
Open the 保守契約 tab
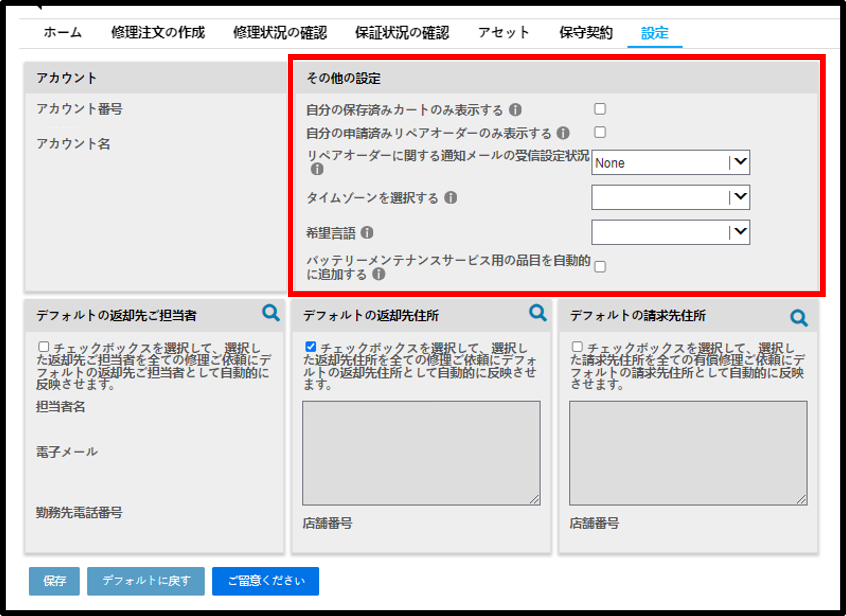tap(586, 32)
